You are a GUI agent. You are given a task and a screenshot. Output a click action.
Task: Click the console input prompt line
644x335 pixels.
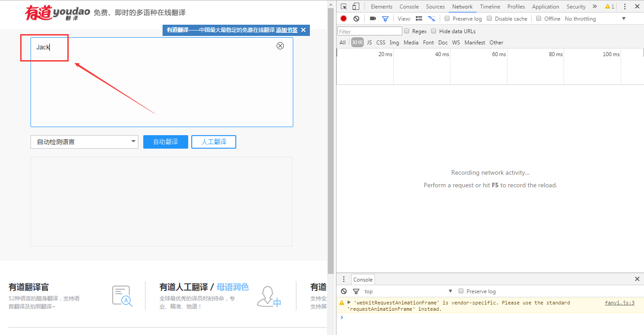tap(490, 317)
